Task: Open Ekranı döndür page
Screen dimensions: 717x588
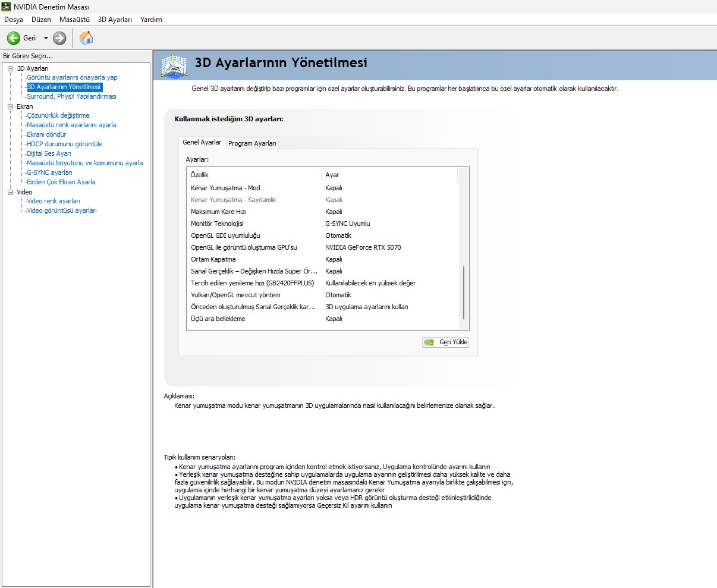Action: [x=46, y=134]
